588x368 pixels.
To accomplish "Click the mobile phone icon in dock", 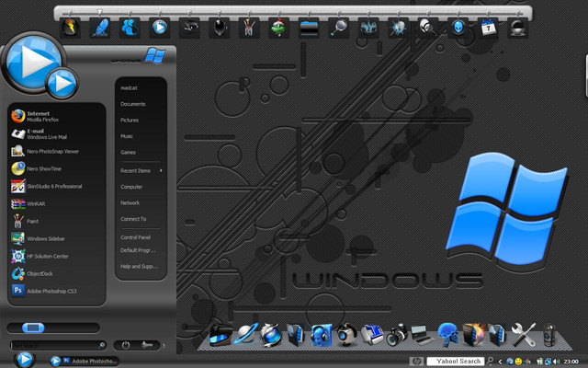I will tap(548, 335).
